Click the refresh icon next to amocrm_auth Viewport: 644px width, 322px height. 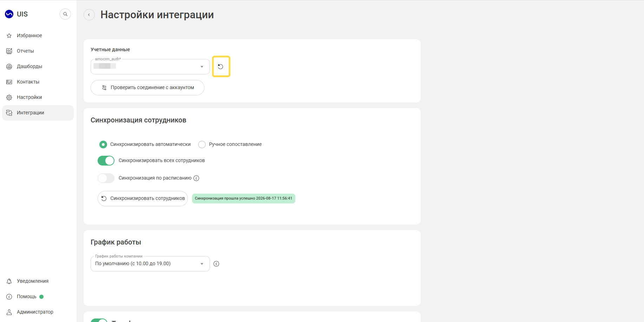click(x=221, y=67)
